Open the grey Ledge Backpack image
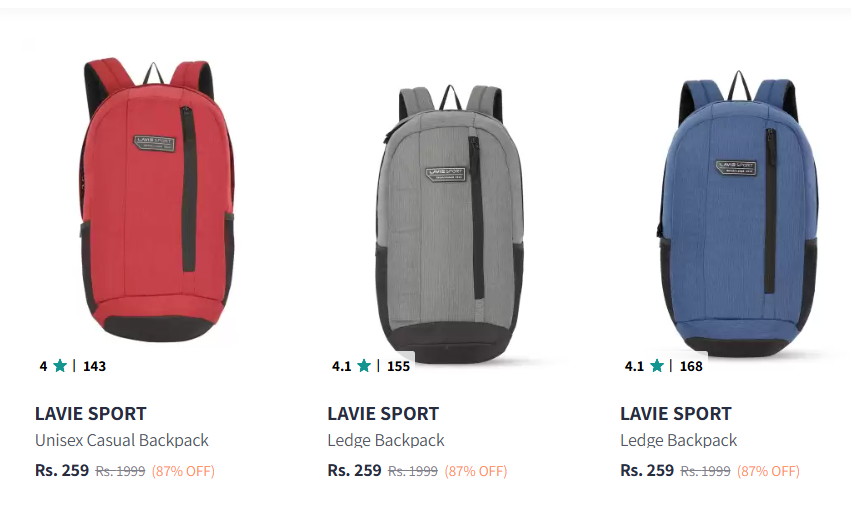 [x=450, y=223]
